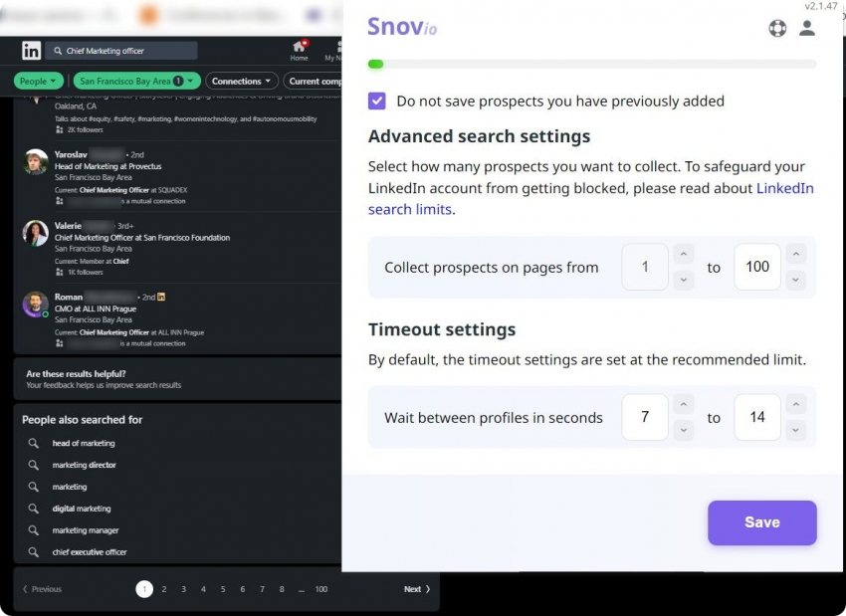Screen dimensions: 846x616
Task: Click 'CMO at ALL INN Prague' headline
Action: [96, 308]
